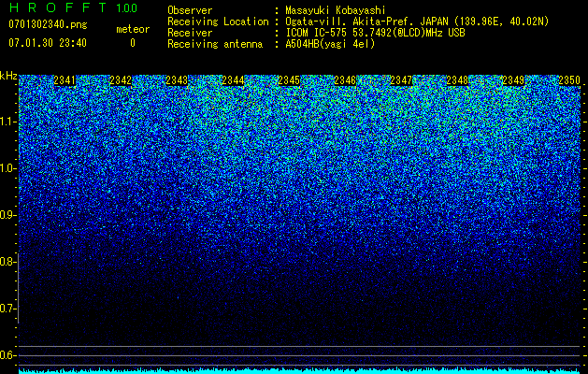
Task: Click the 1.0 kHz axis label
Action: [x=7, y=168]
